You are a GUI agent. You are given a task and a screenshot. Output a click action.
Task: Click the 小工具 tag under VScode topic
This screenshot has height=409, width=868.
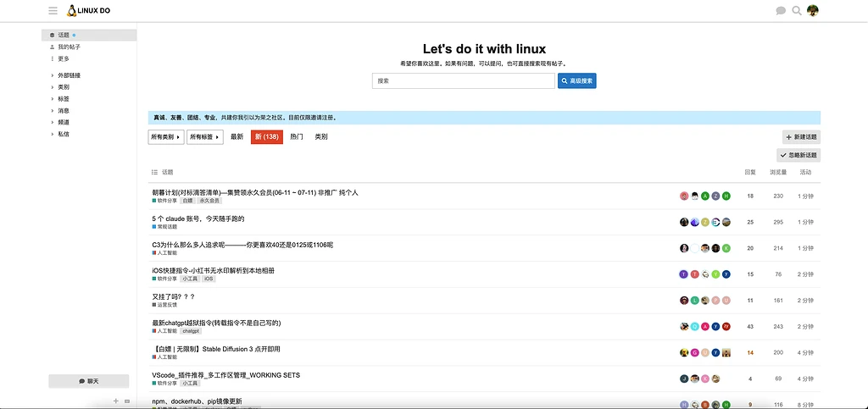tap(190, 383)
